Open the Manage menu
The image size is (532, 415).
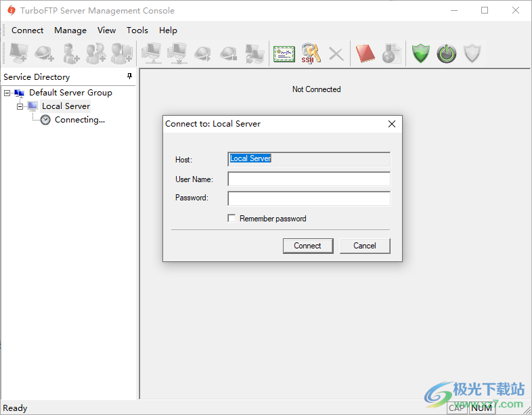click(x=70, y=30)
